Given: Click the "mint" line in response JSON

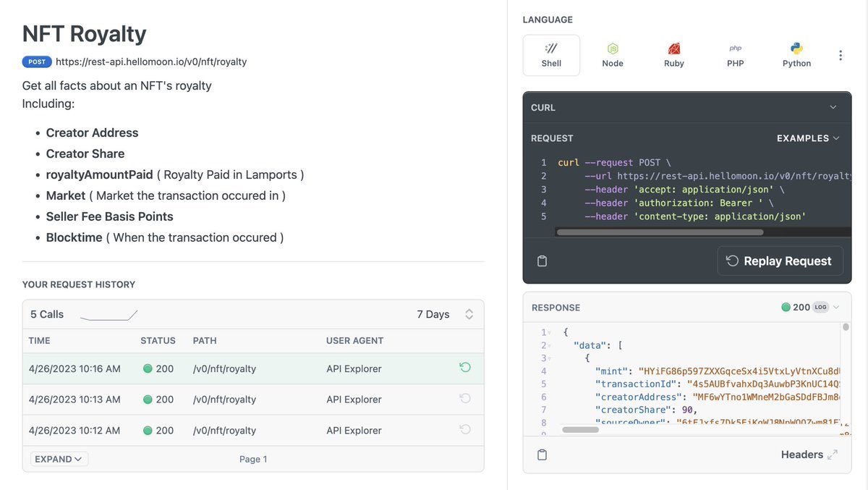Looking at the screenshot, I should click(718, 371).
